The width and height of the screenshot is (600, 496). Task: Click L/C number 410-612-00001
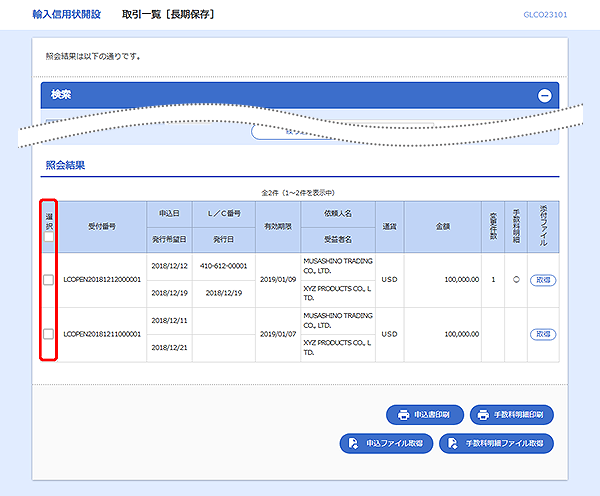[223, 266]
